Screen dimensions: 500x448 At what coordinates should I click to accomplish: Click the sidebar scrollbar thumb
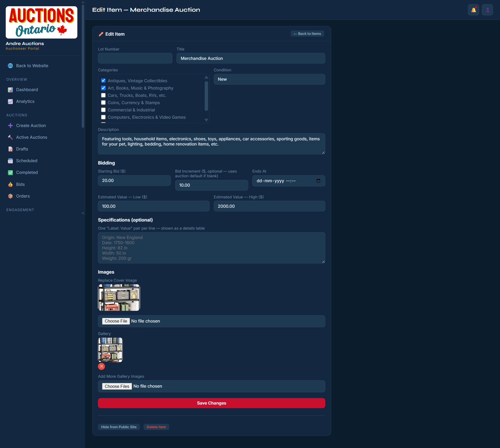[x=83, y=66]
